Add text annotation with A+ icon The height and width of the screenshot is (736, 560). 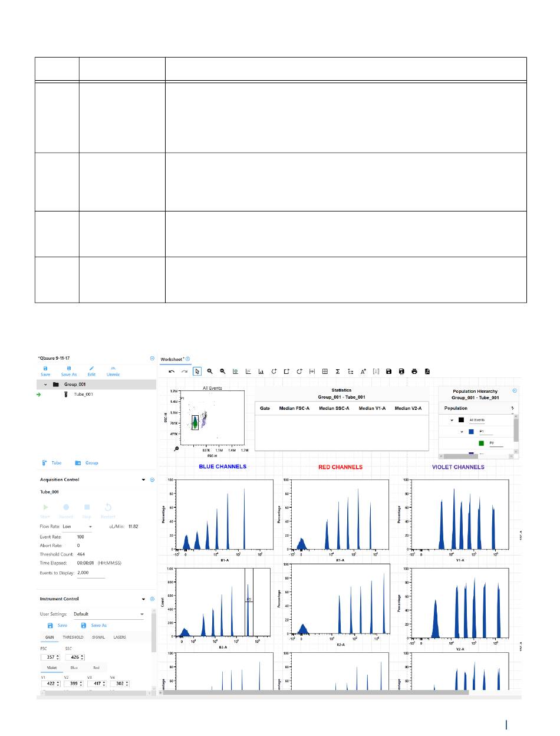click(x=364, y=372)
